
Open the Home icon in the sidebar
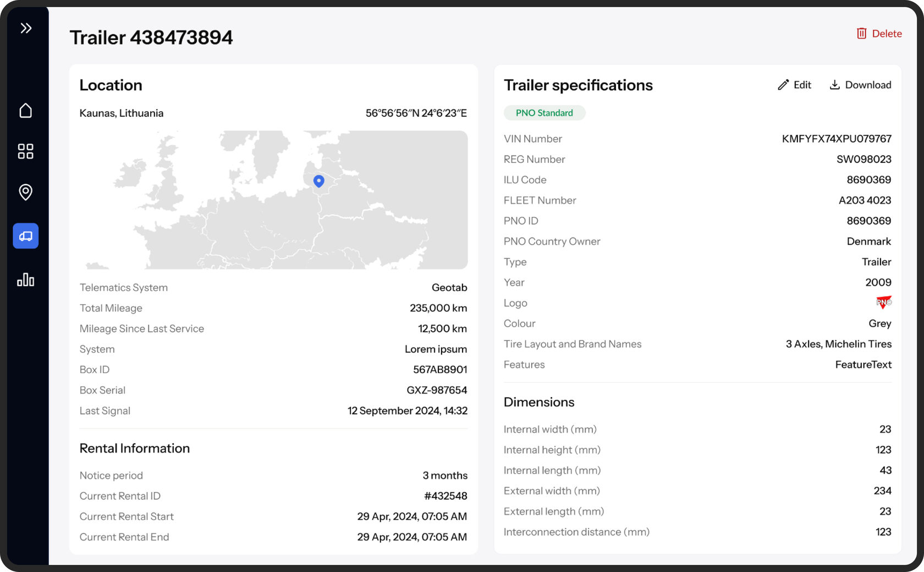(x=26, y=111)
